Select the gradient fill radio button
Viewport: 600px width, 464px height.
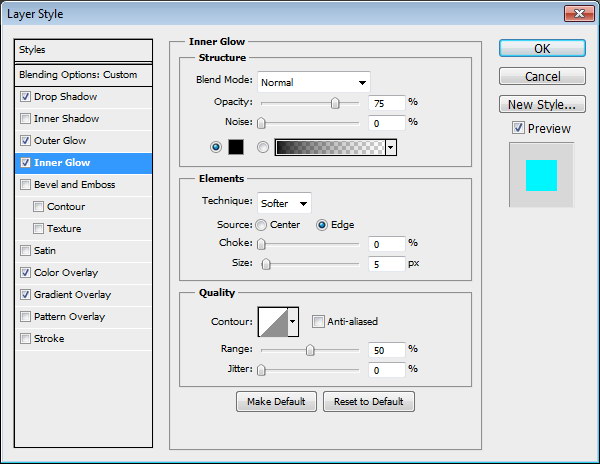263,147
